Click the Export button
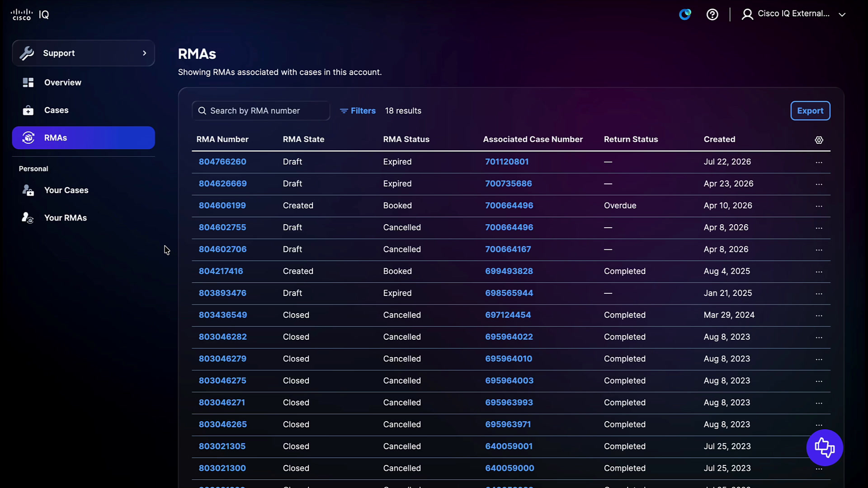The height and width of the screenshot is (488, 868). [x=810, y=111]
